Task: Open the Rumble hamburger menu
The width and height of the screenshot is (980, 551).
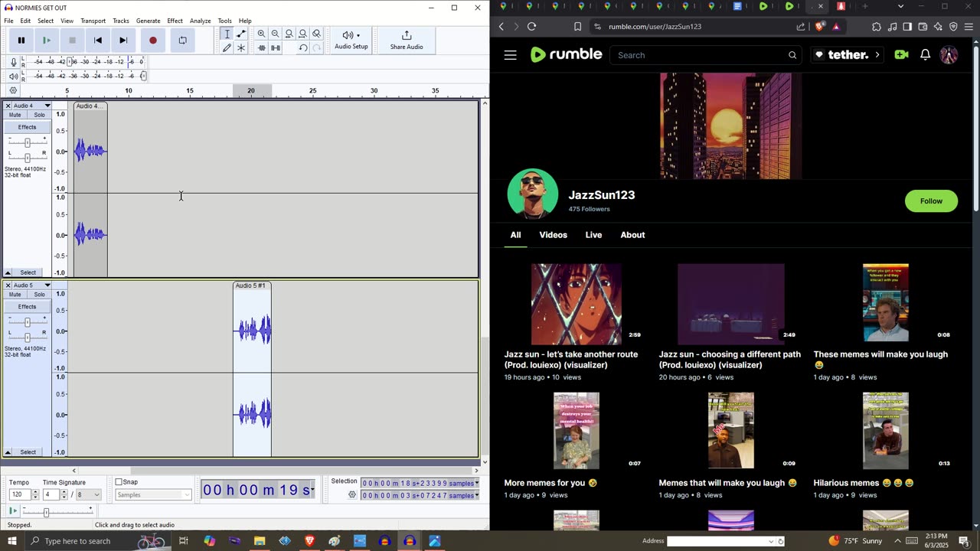Action: click(511, 55)
